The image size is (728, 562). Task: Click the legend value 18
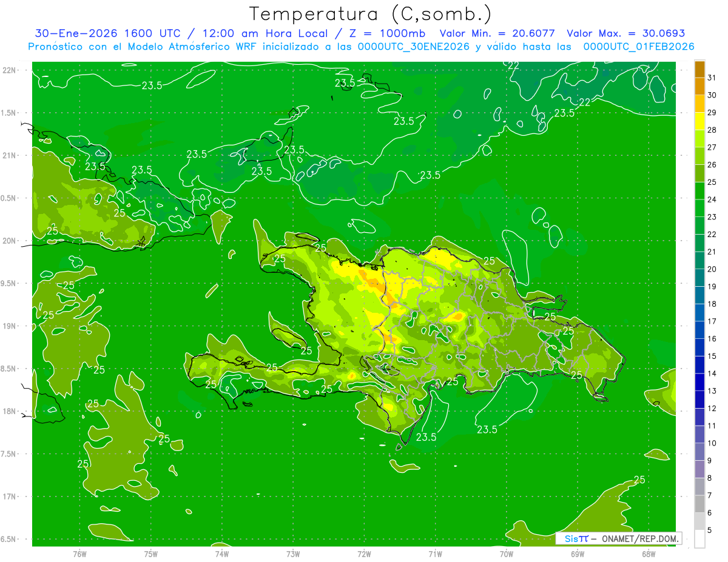[712, 304]
